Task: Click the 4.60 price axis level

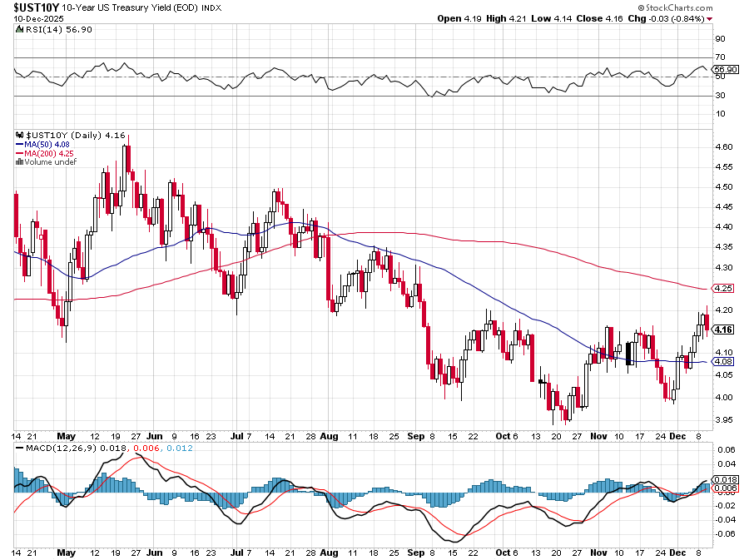Action: click(723, 146)
